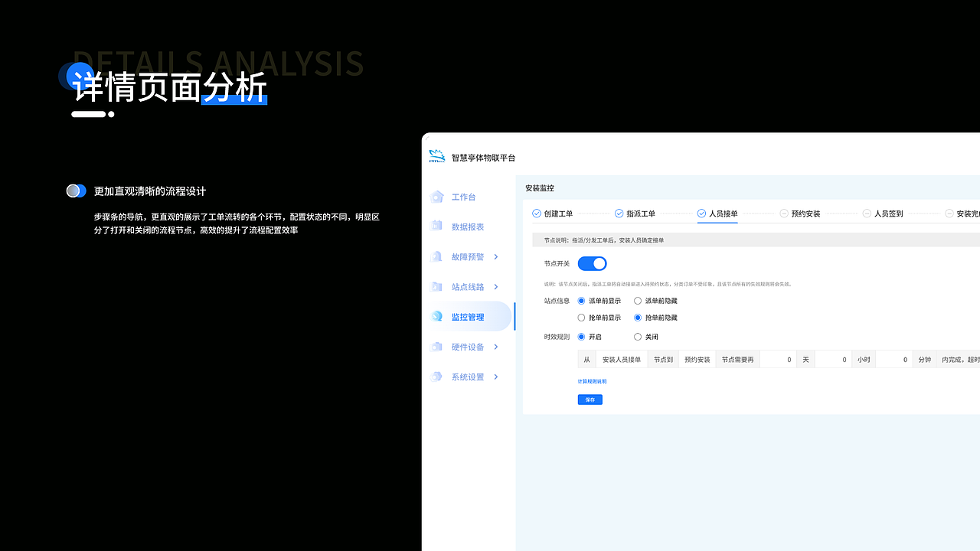The width and height of the screenshot is (980, 551).
Task: Select the 派单前隐藏 radio option
Action: pos(638,300)
